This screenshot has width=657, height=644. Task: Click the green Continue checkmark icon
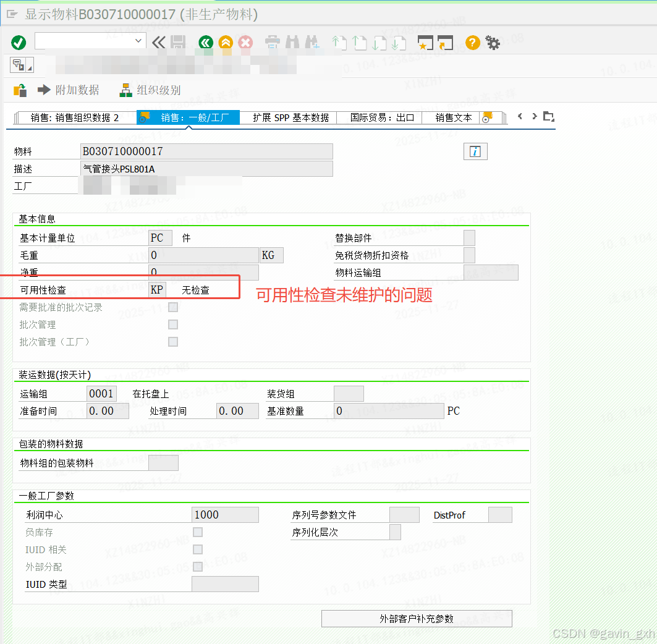[x=19, y=43]
